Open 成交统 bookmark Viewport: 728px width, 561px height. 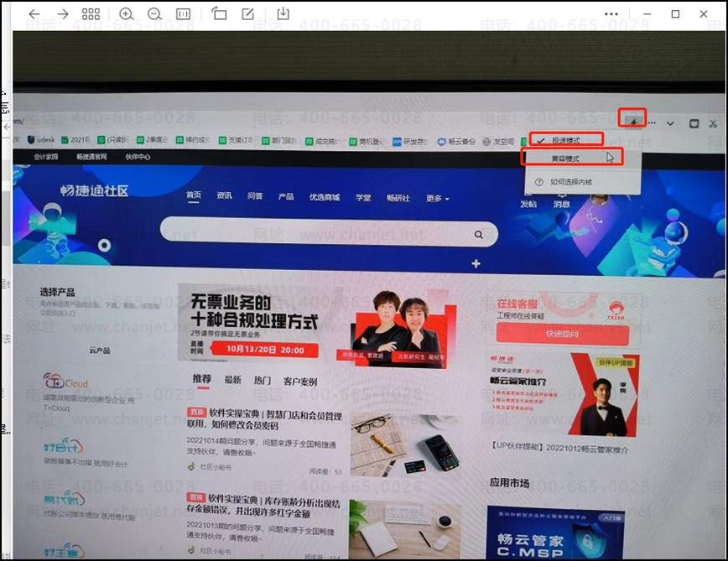click(x=322, y=141)
